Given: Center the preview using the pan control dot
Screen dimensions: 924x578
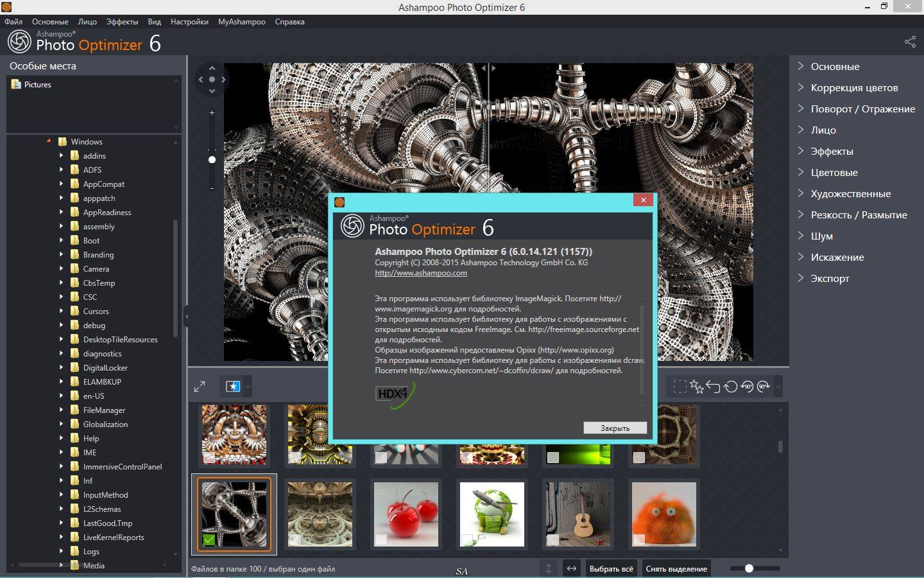Looking at the screenshot, I should 212,80.
